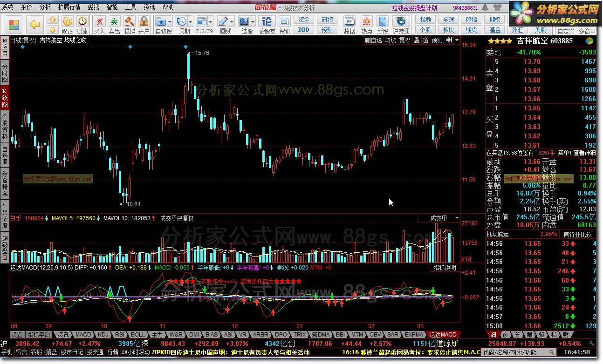Switch to the 分时图 side tab
This screenshot has width=603, height=364.
coord(5,73)
